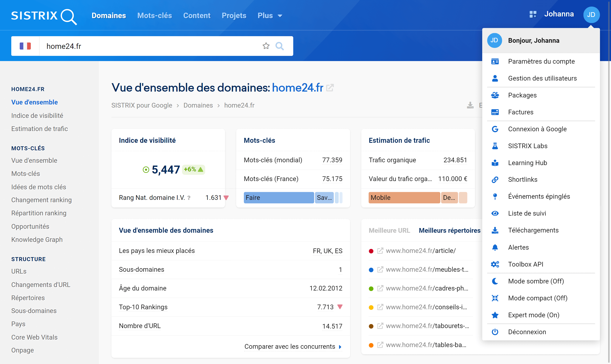Click the Liste de suivi eye icon

pyautogui.click(x=495, y=213)
